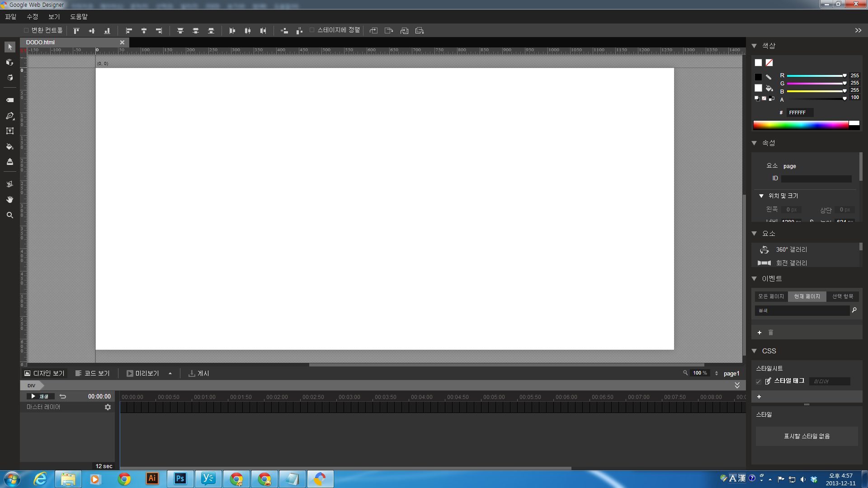Click the 게시 publish button
Viewport: 868px width, 488px height.
click(x=199, y=373)
